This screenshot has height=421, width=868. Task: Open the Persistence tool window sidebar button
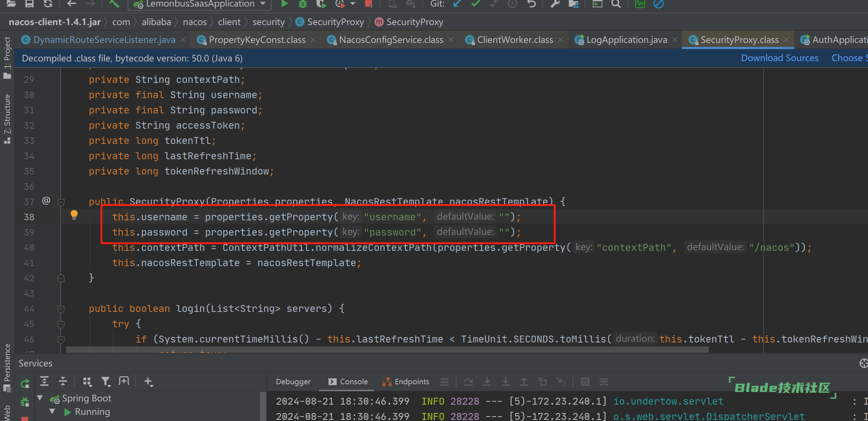tap(7, 368)
